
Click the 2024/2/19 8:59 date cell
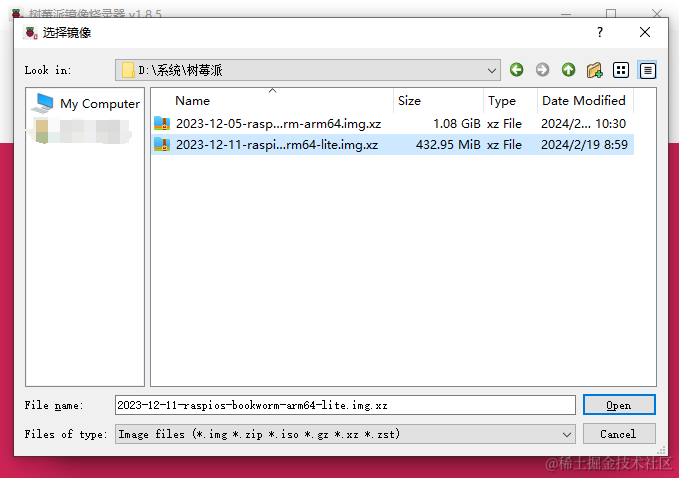pos(584,145)
